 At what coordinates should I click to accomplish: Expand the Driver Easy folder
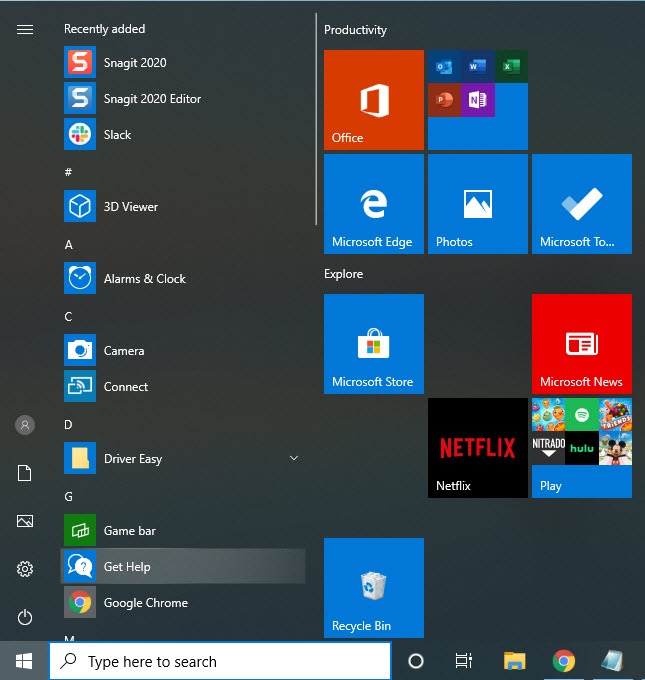coord(293,459)
